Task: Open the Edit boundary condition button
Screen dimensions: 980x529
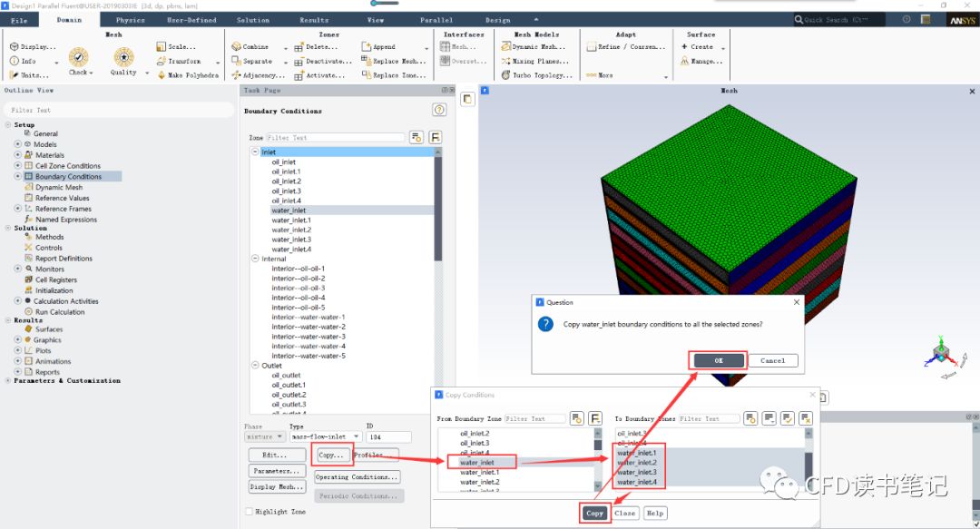Action: pyautogui.click(x=275, y=455)
